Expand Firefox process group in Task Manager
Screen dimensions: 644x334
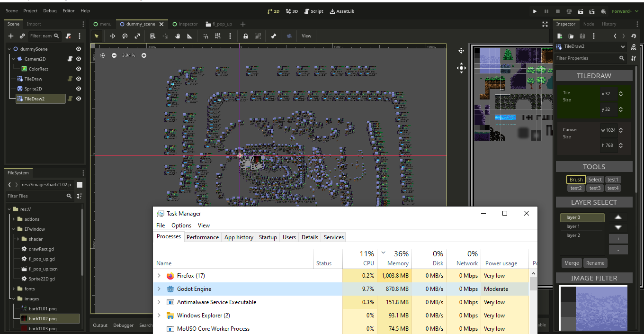click(x=159, y=276)
